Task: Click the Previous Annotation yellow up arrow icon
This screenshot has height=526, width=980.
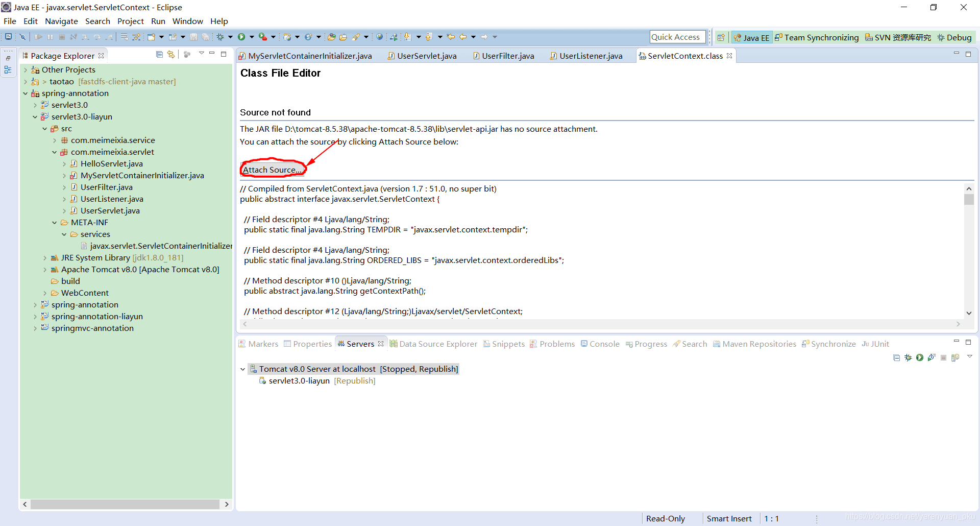Action: (429, 37)
